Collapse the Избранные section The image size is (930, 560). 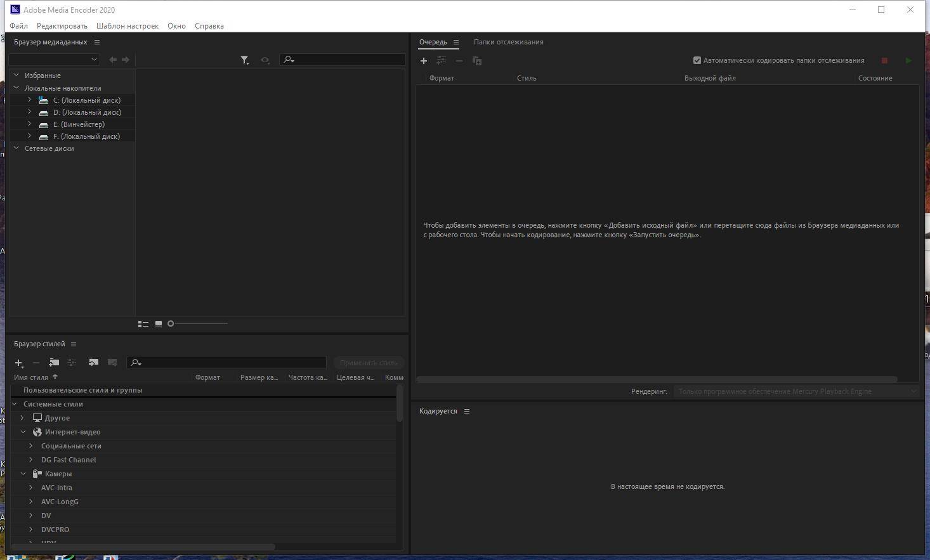click(16, 75)
